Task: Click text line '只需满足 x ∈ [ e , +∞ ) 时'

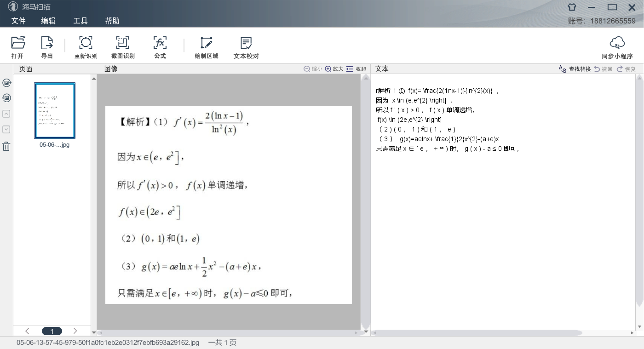Action: [448, 149]
